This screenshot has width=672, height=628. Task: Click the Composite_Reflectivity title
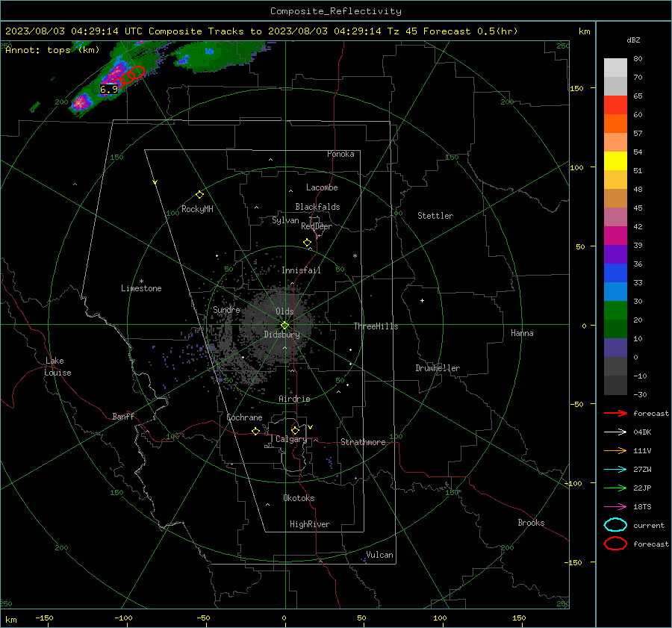336,11
